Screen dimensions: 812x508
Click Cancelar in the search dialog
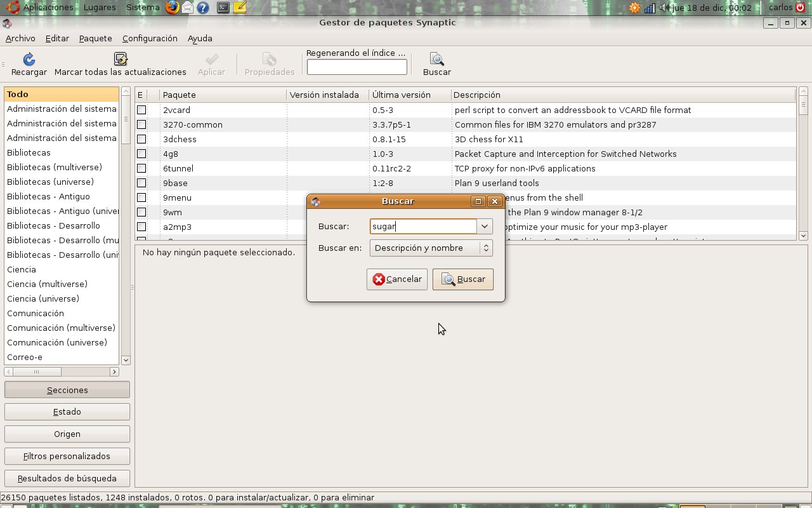pyautogui.click(x=397, y=279)
